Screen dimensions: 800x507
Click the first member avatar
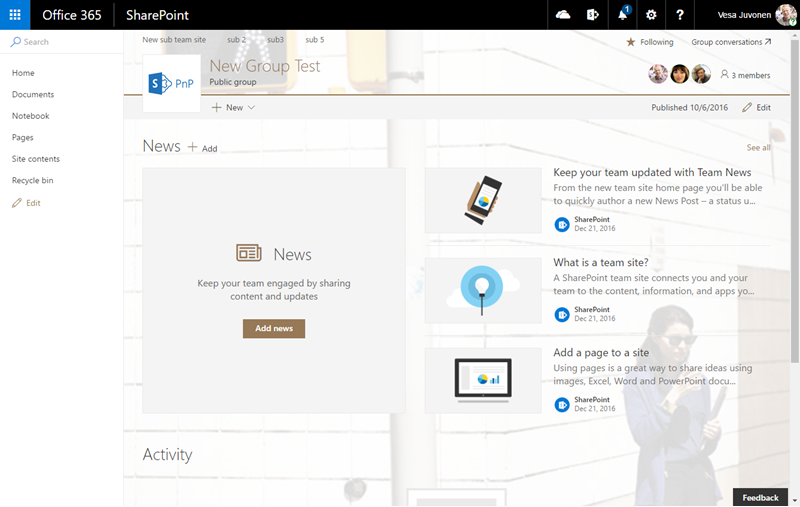point(658,74)
